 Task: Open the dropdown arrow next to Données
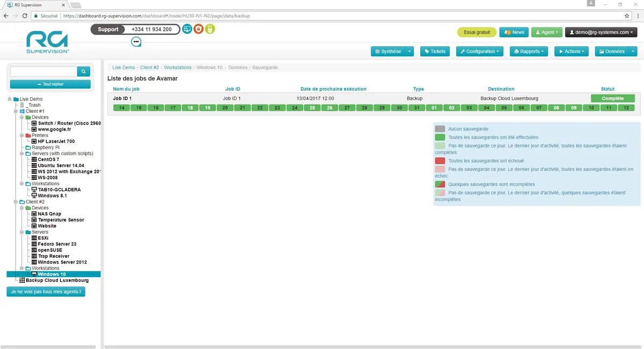click(x=633, y=52)
